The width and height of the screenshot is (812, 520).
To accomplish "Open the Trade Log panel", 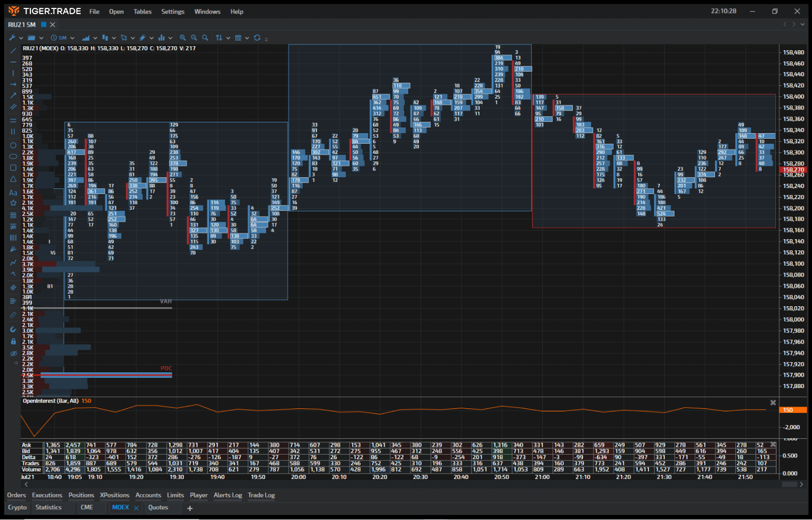I will pos(261,495).
